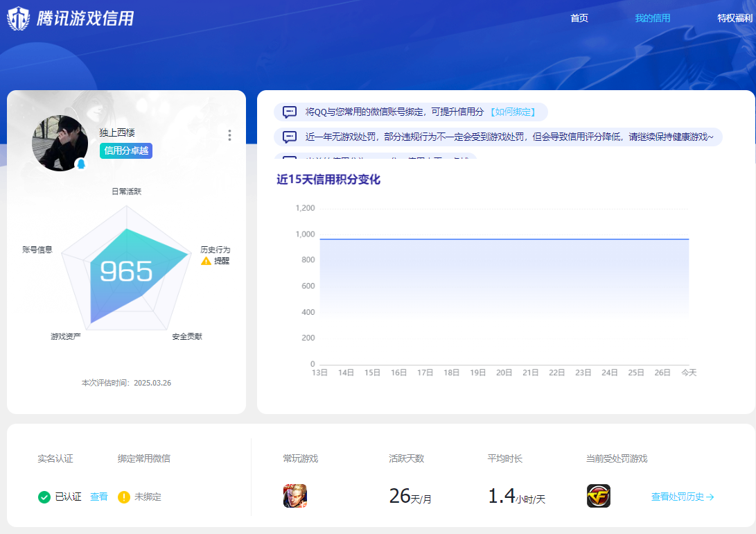
Task: Click the 日常活跃 radar axis label
Action: (126, 191)
